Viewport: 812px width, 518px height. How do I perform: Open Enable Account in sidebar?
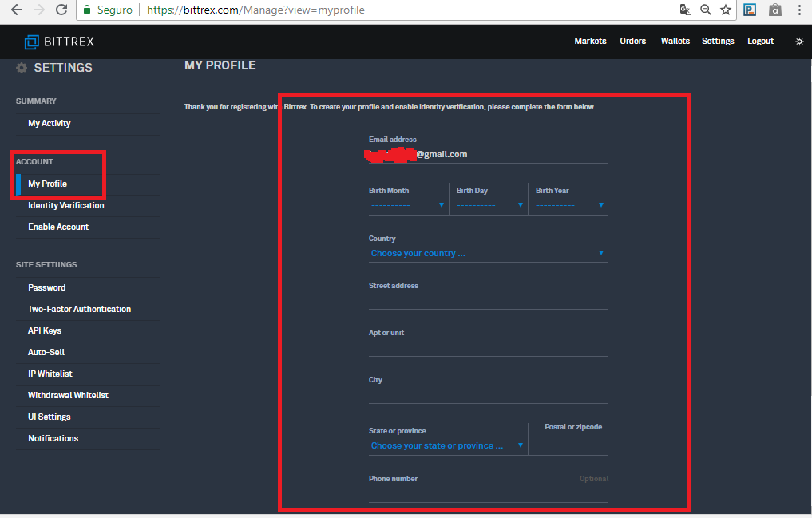(58, 227)
